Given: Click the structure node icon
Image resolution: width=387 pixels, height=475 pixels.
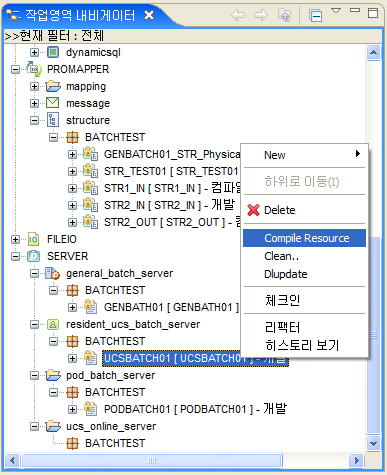Looking at the screenshot, I should pyautogui.click(x=53, y=120).
